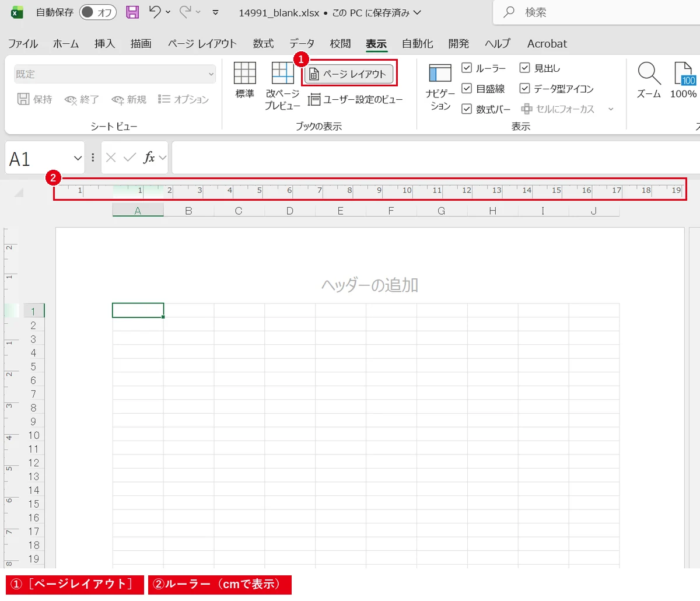Image resolution: width=700 pixels, height=601 pixels.
Task: Click the セルにフォーカス button
Action: tap(558, 109)
